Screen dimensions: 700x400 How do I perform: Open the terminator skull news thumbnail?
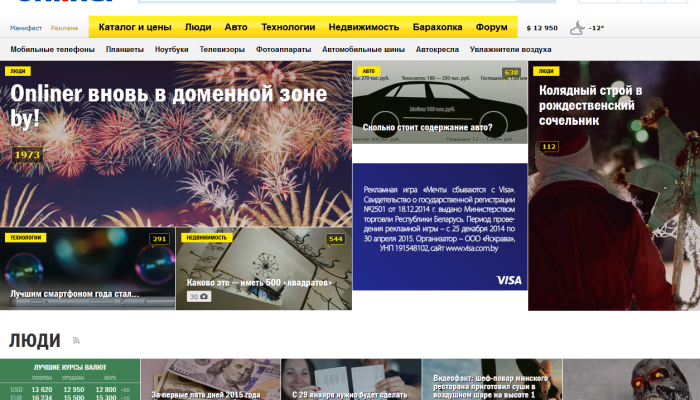(631, 379)
